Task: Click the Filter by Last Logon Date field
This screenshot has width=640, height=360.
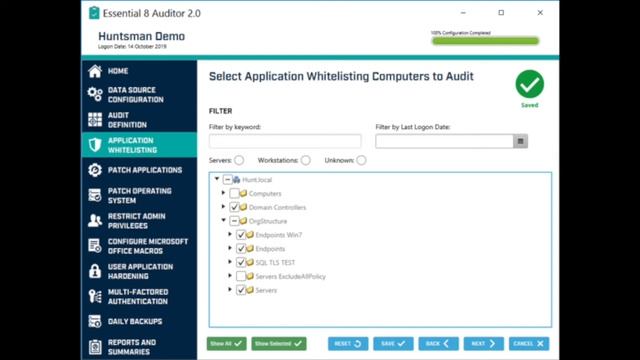Action: pyautogui.click(x=444, y=141)
